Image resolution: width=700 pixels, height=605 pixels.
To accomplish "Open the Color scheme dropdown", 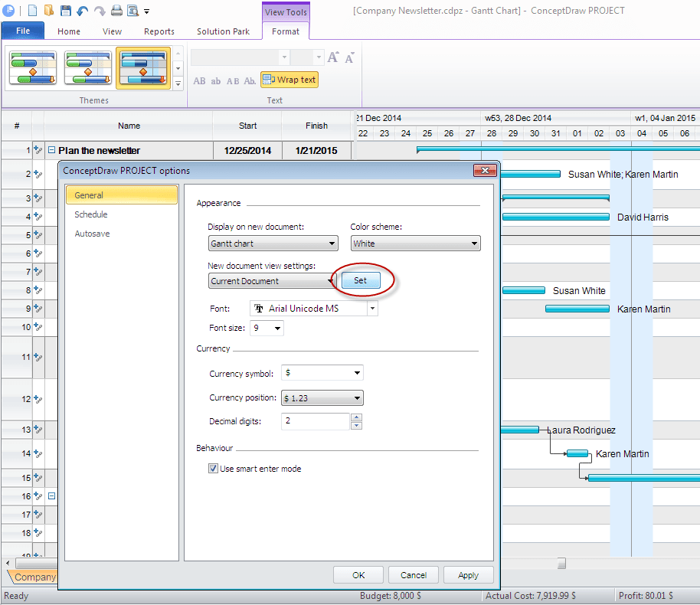I will coord(416,244).
